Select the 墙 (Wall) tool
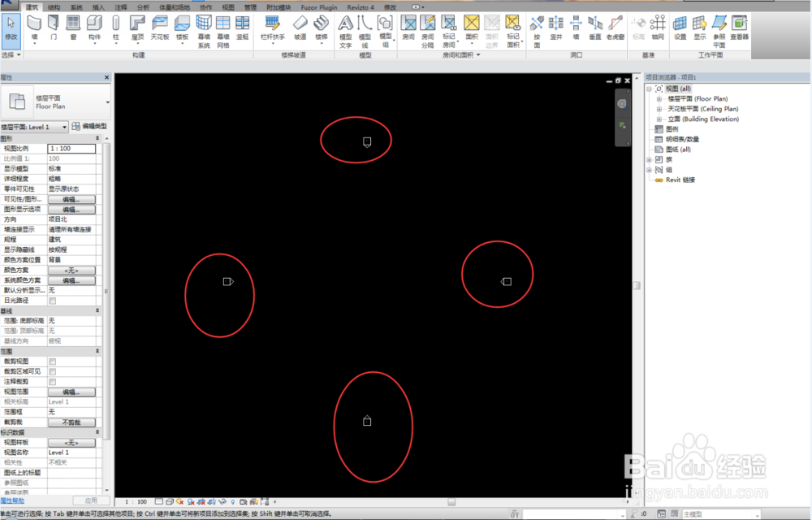Image resolution: width=812 pixels, height=520 pixels. [34, 28]
